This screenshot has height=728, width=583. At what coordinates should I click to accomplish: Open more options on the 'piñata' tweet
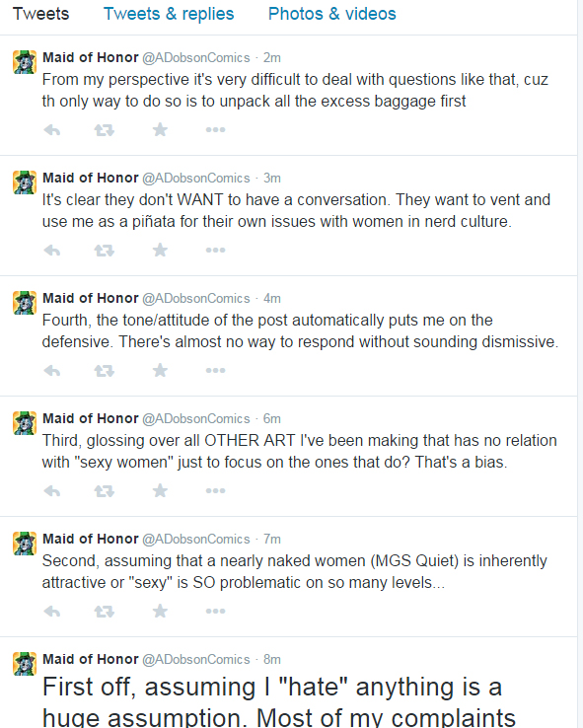pyautogui.click(x=215, y=250)
